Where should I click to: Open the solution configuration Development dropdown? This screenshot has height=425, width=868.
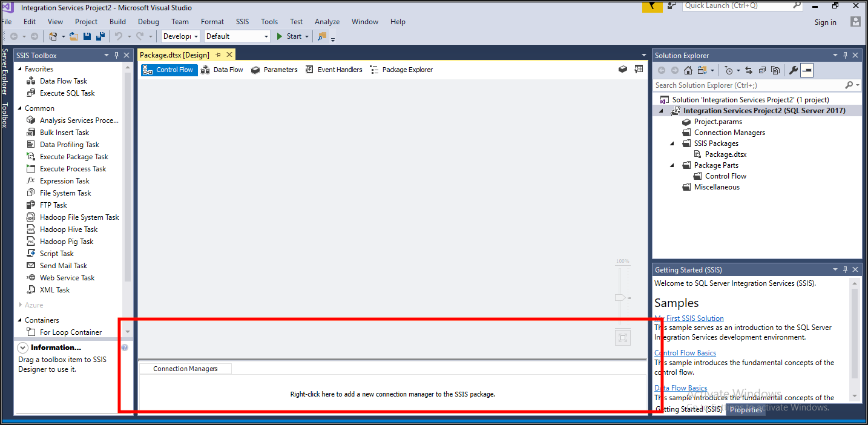180,36
